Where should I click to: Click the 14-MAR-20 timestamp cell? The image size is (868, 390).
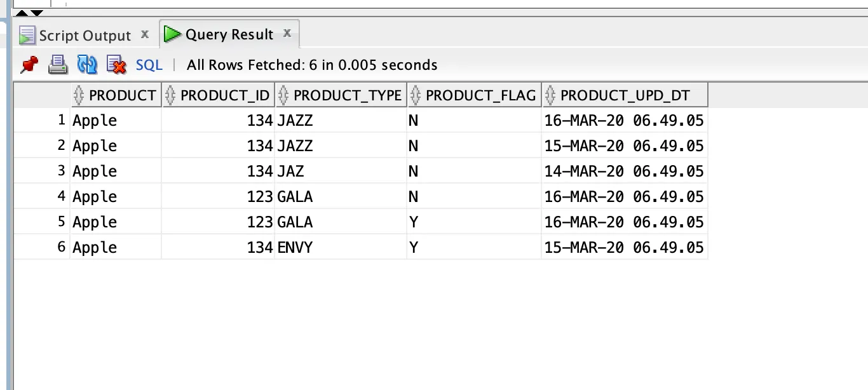pos(623,171)
